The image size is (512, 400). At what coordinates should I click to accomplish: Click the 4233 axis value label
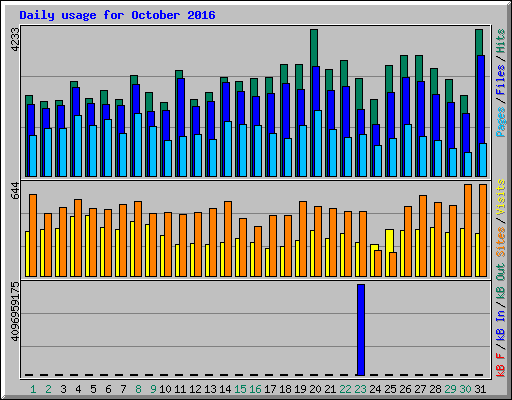point(15,40)
